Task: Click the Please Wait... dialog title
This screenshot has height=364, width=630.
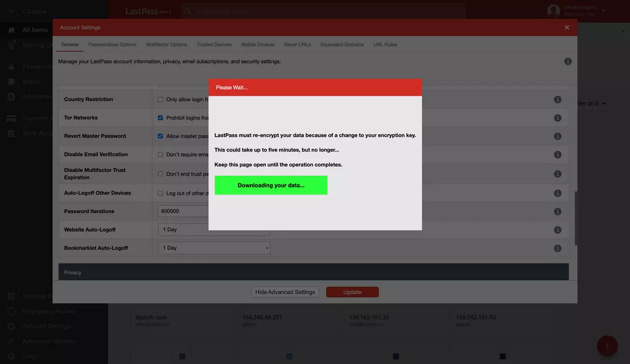Action: (x=232, y=88)
